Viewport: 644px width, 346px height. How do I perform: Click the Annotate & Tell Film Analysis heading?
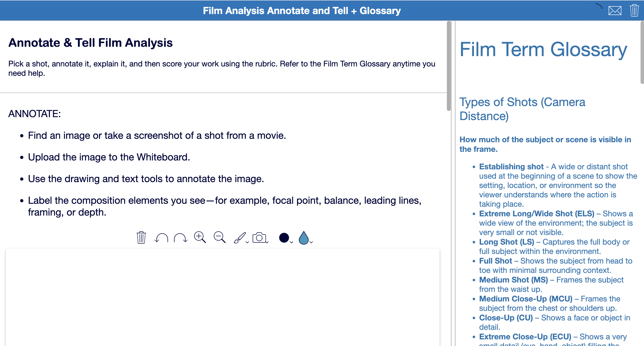click(x=90, y=43)
